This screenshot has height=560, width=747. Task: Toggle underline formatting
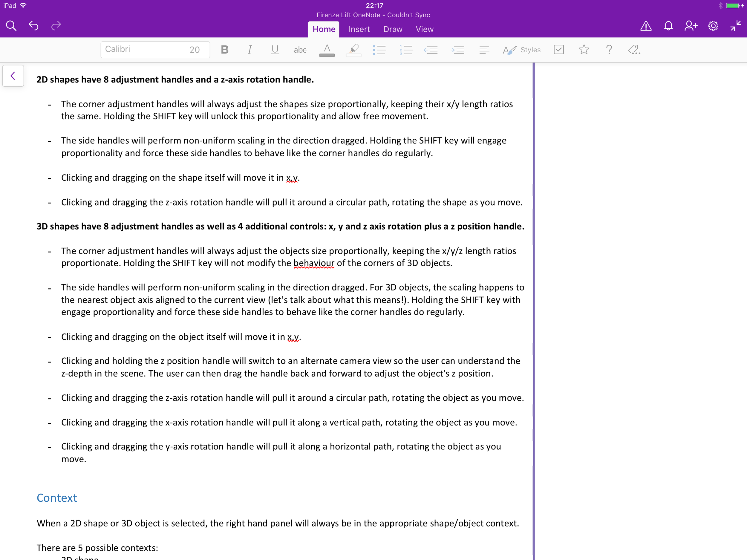pyautogui.click(x=275, y=50)
